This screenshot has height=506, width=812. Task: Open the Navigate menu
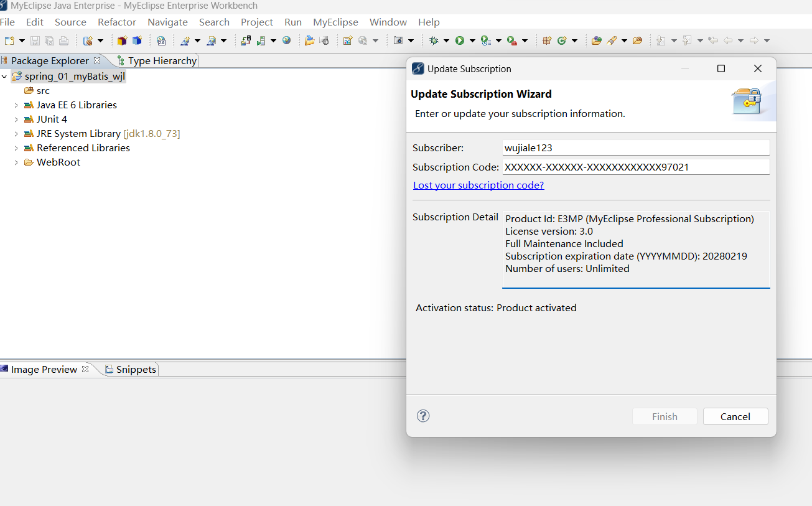[x=167, y=22]
